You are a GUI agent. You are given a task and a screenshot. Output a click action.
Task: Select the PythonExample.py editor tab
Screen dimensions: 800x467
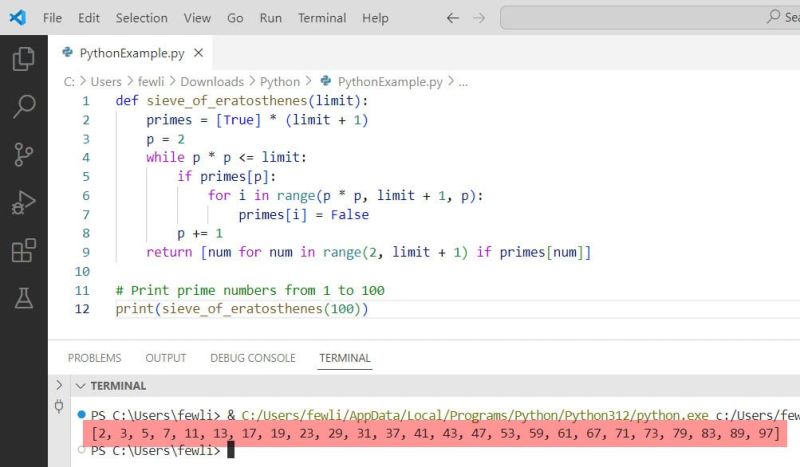click(131, 53)
